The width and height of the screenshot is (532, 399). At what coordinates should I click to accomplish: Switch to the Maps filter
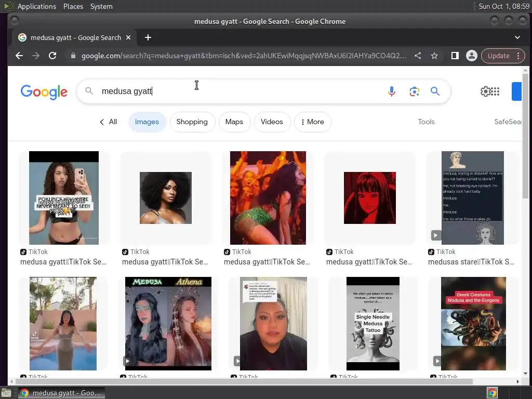[x=234, y=122]
